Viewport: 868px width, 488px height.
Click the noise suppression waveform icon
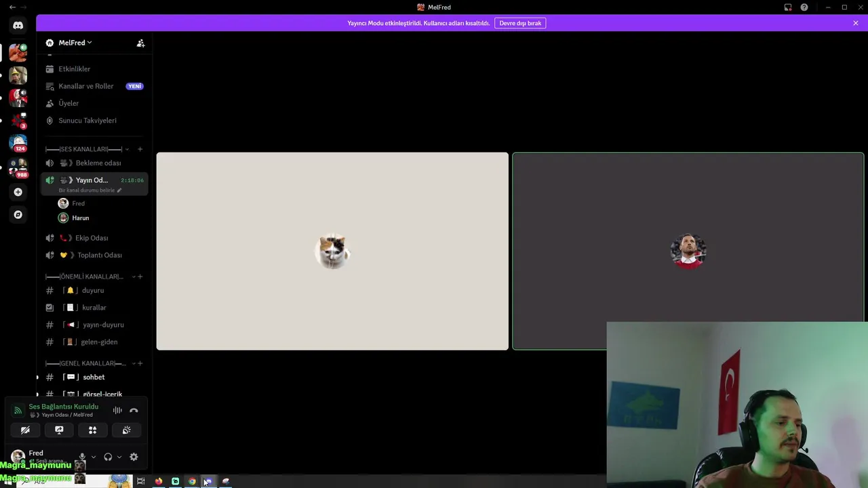(x=117, y=410)
